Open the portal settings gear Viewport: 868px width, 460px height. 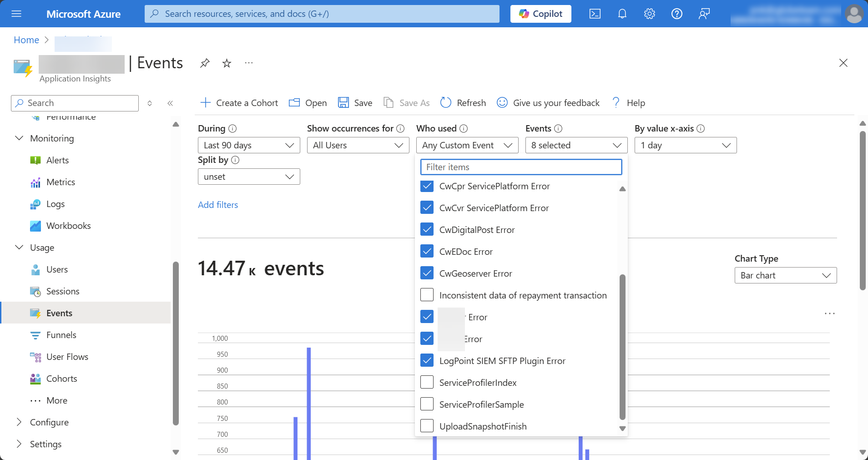pyautogui.click(x=649, y=14)
